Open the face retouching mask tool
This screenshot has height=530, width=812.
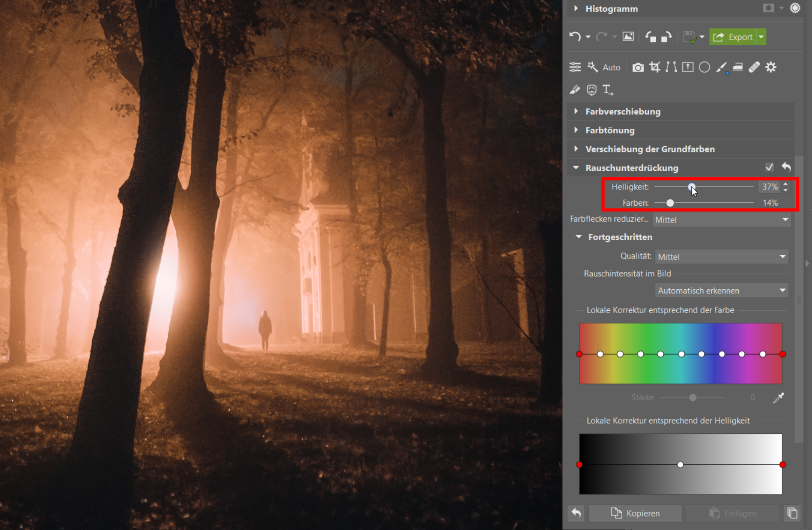[x=591, y=90]
